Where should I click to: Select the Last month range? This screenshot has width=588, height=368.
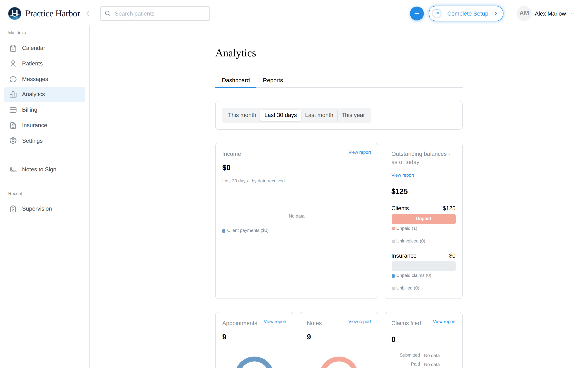[319, 115]
